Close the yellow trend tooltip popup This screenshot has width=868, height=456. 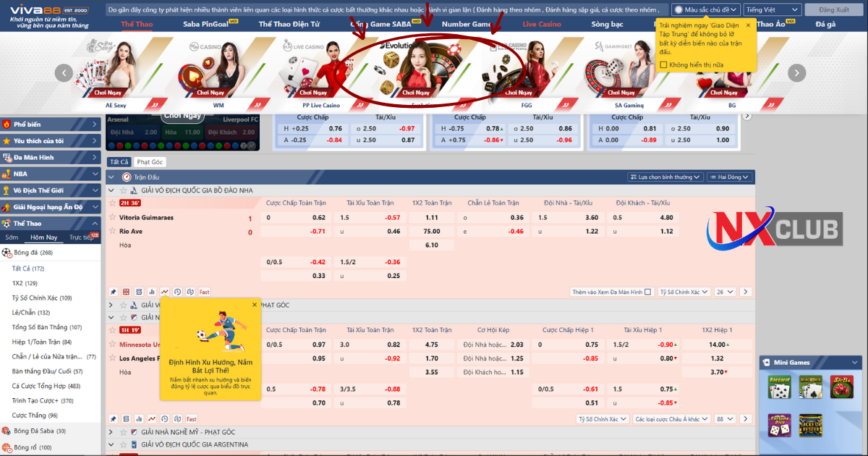pyautogui.click(x=255, y=305)
